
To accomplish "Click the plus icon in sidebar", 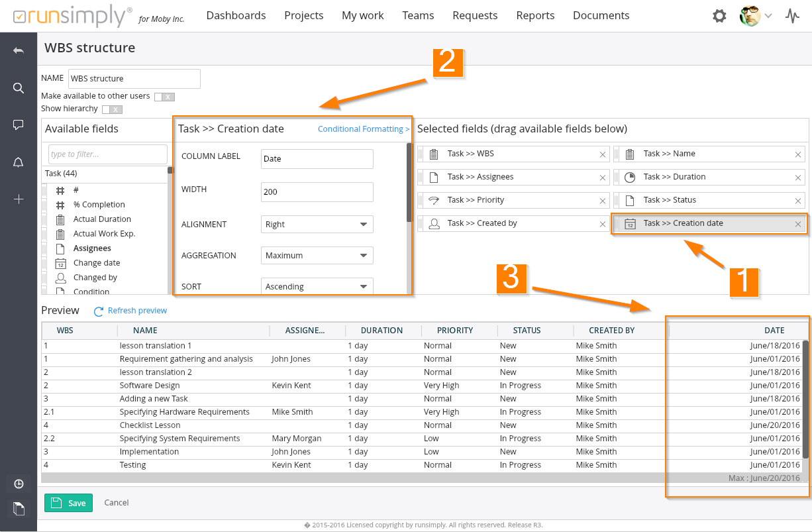I will pos(19,199).
